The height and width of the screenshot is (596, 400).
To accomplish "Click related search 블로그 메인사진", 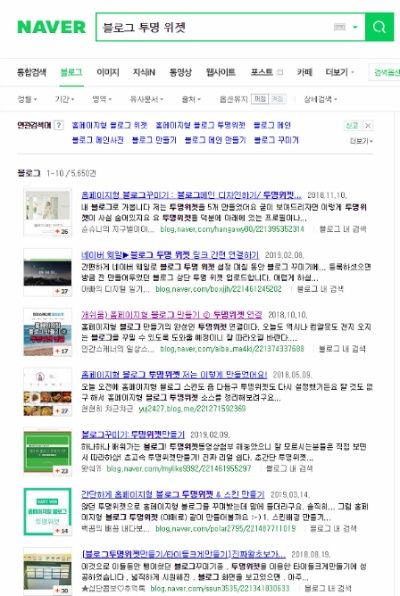I will pyautogui.click(x=98, y=140).
